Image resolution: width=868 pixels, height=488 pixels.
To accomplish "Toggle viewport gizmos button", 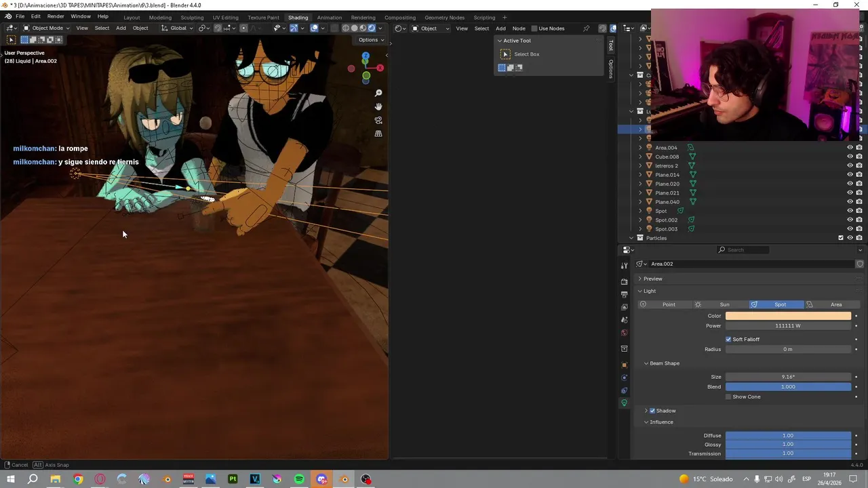I will pyautogui.click(x=294, y=28).
